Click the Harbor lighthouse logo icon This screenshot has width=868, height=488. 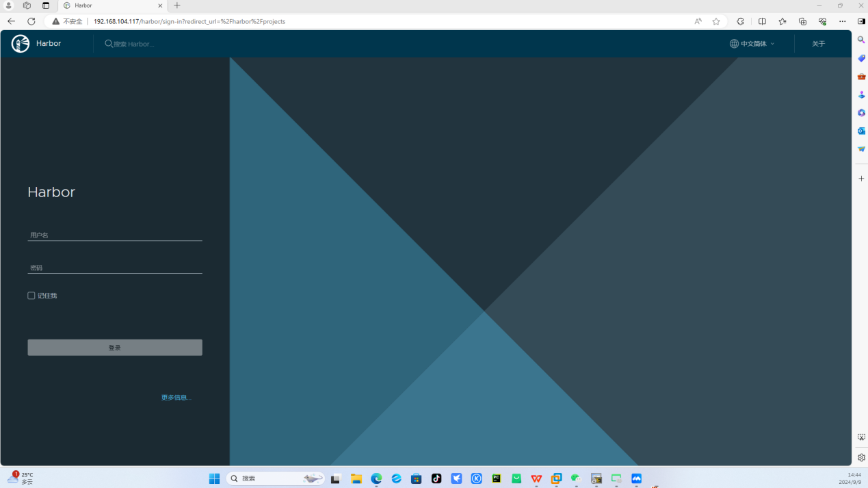(21, 44)
